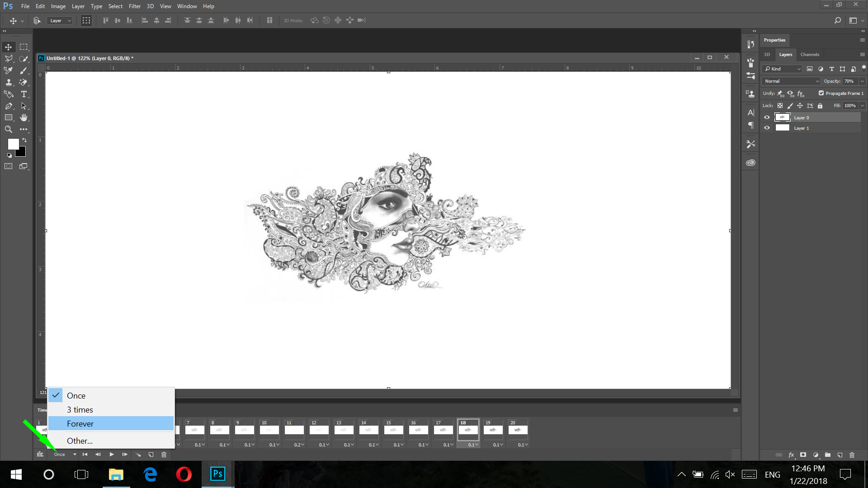Screen dimensions: 868x488
Task: Enable lock transparent pixels on Layer 0
Action: click(780, 105)
